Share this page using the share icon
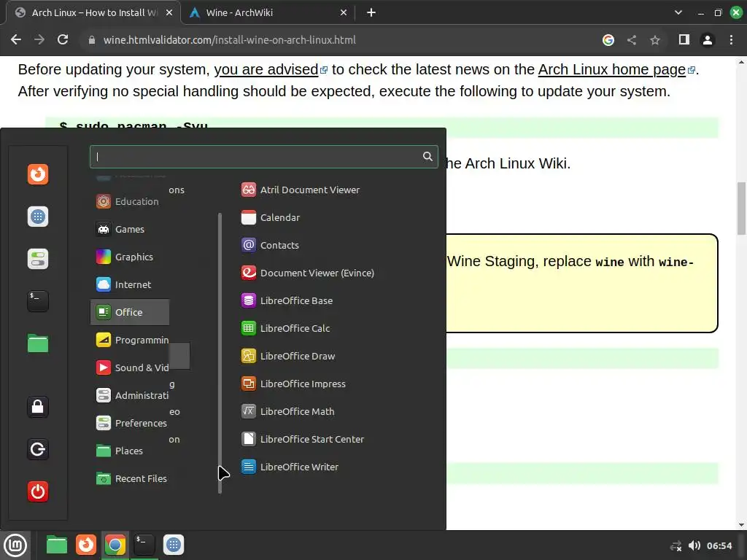 (x=632, y=40)
